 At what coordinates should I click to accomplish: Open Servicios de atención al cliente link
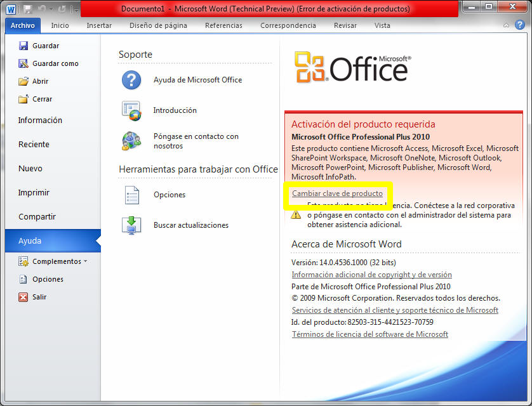click(x=395, y=310)
